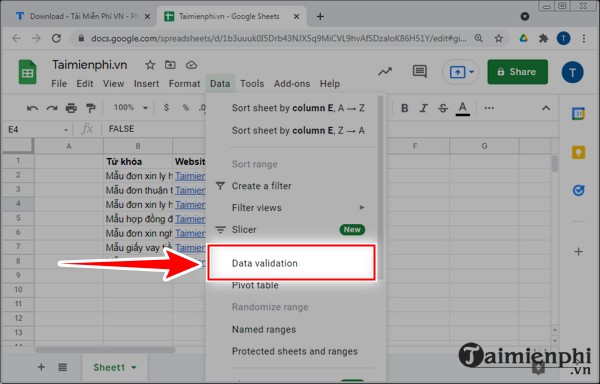This screenshot has height=384, width=600.
Task: Click the move to folder icon
Action: [x=170, y=65]
